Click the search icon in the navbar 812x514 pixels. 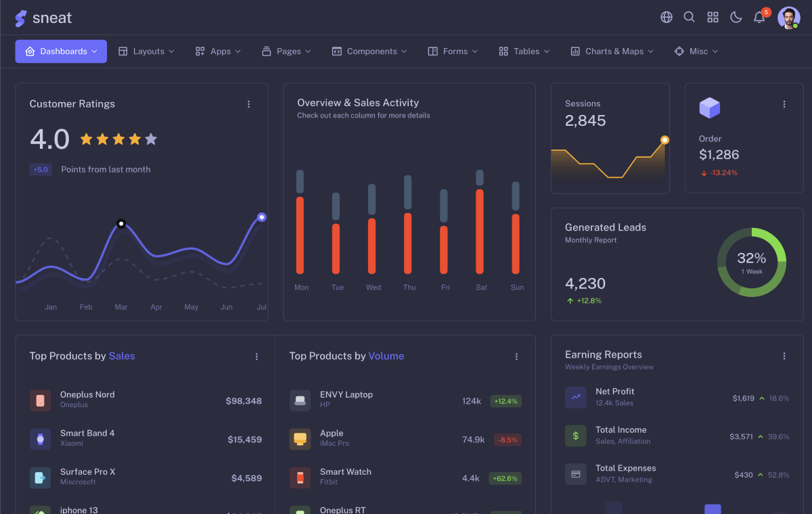(689, 17)
